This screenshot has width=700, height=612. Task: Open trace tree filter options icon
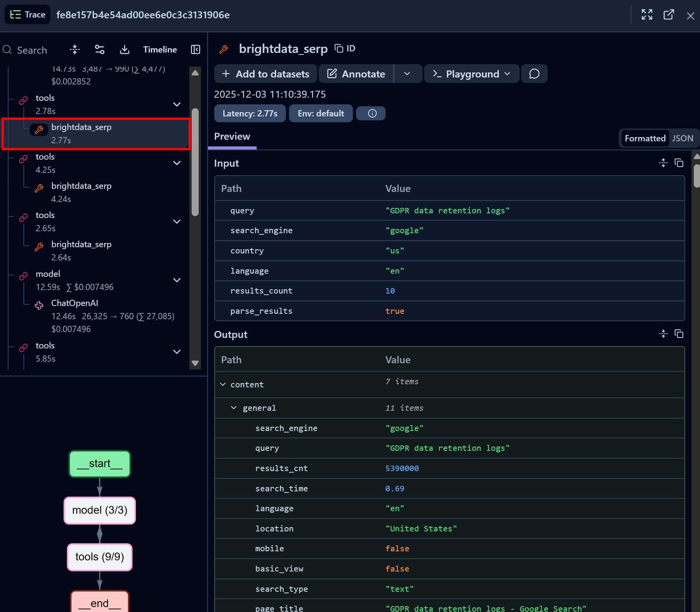point(99,49)
